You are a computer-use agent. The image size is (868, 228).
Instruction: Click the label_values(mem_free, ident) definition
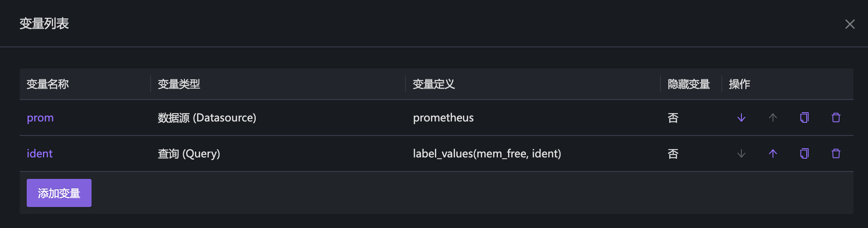(x=487, y=154)
